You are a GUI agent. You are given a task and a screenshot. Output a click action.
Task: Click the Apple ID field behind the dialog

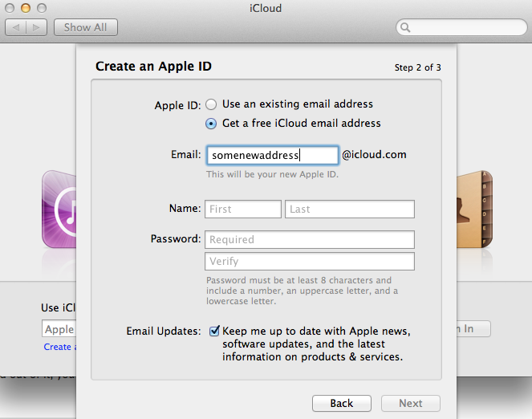[x=59, y=329]
